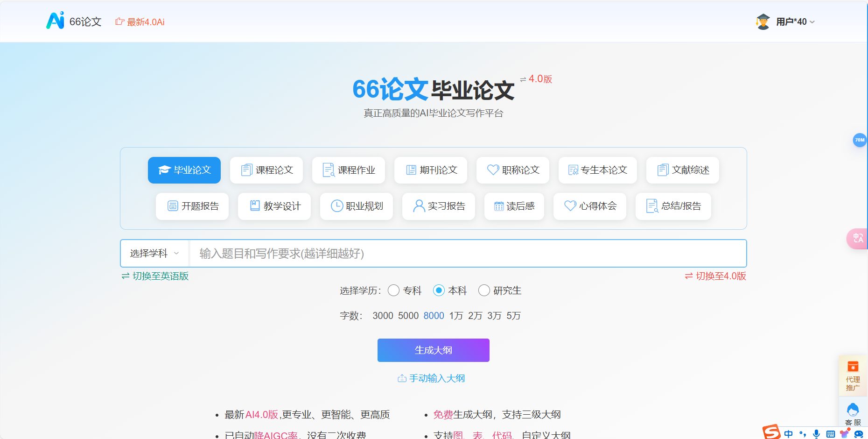Click the 66论文 logo icon
Screen dimensions: 868x439
coord(55,21)
